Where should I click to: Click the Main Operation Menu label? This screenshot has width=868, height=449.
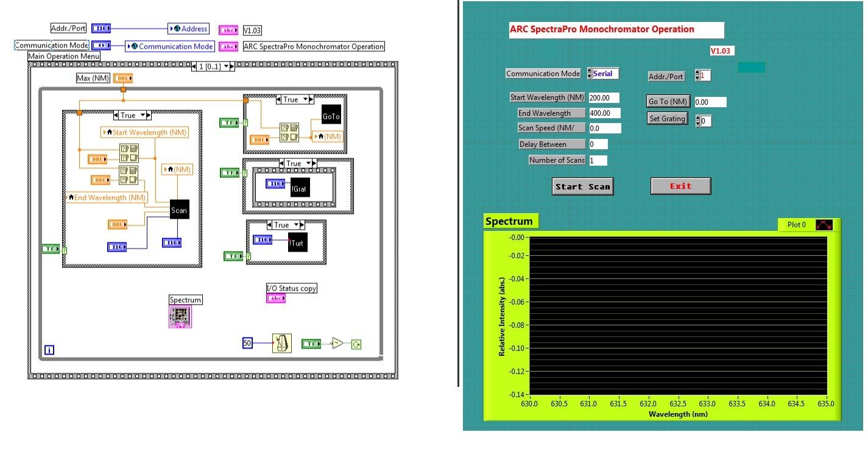pos(64,56)
